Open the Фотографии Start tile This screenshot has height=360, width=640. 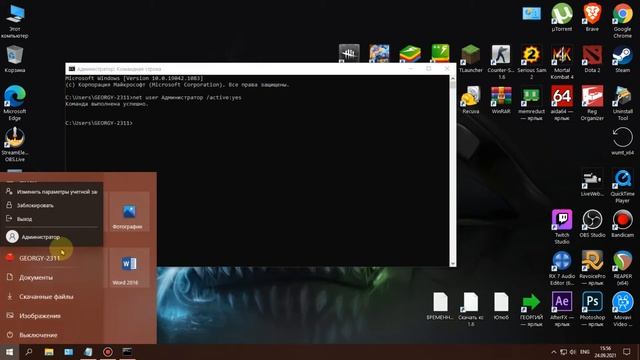(x=128, y=211)
